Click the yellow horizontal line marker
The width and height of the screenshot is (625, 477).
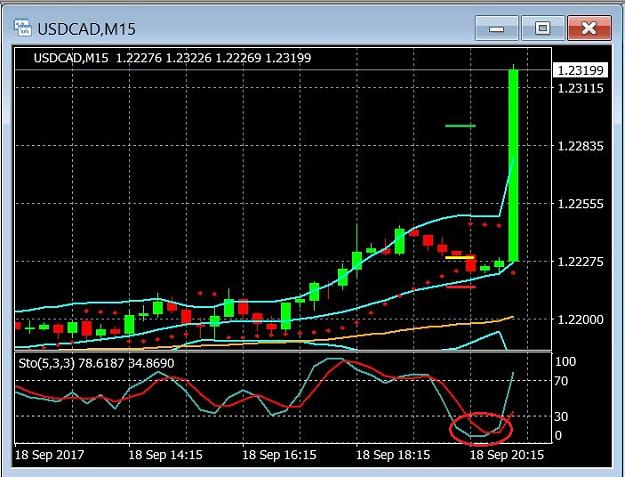click(460, 257)
